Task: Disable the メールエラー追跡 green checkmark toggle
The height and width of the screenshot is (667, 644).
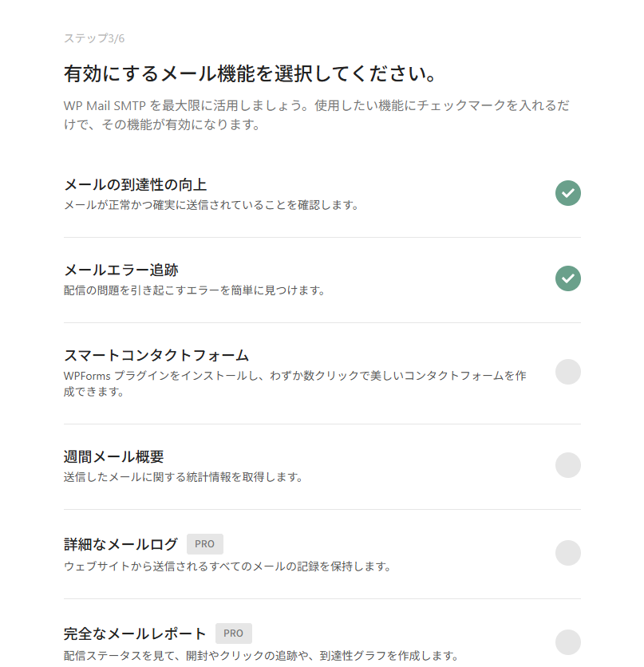Action: pyautogui.click(x=568, y=278)
